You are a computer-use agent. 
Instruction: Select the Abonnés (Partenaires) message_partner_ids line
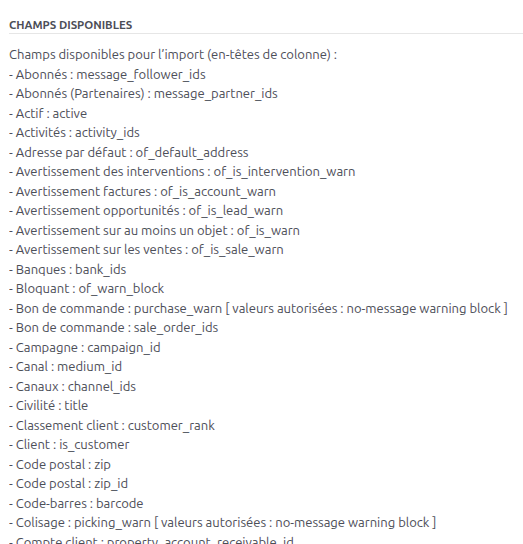point(143,94)
